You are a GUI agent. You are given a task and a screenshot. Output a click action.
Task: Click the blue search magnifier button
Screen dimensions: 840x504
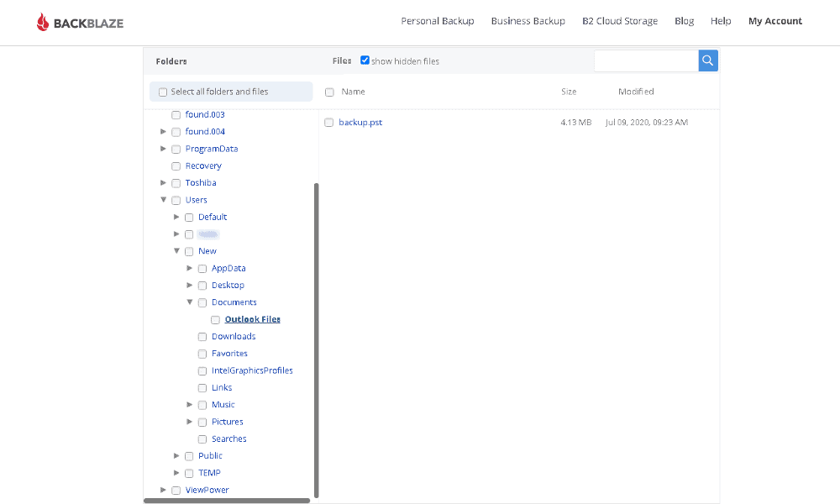(707, 60)
